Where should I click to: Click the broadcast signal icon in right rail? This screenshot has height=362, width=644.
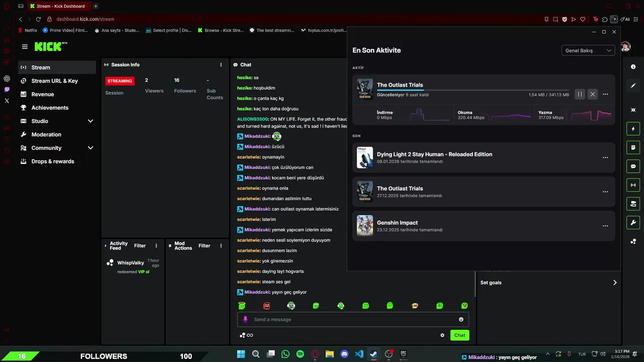point(633,185)
